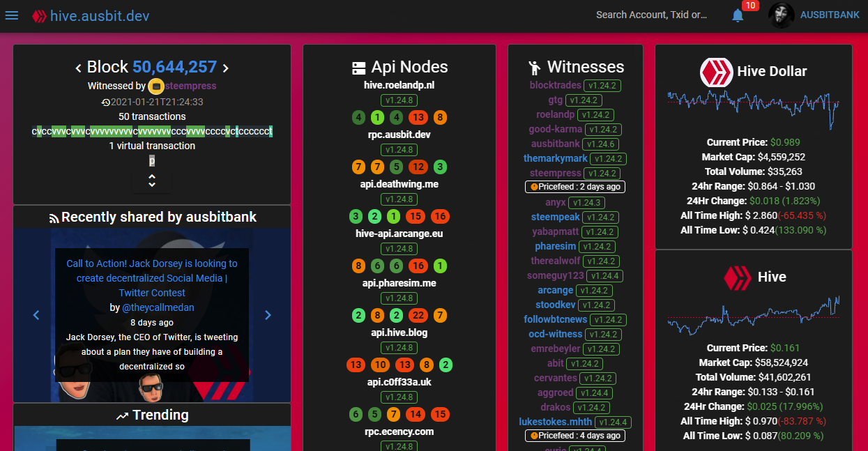Open steempress witness link in Block card
This screenshot has height=451, width=868.
coord(190,86)
